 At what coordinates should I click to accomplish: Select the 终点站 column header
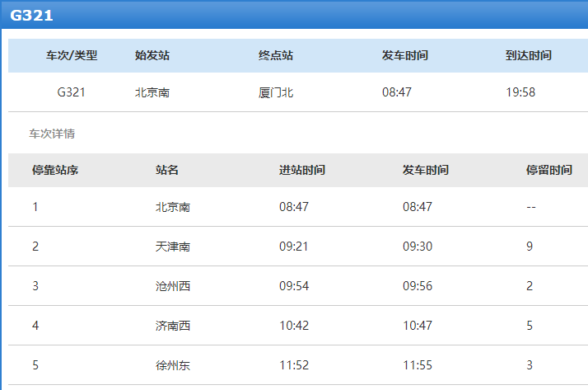pos(276,55)
